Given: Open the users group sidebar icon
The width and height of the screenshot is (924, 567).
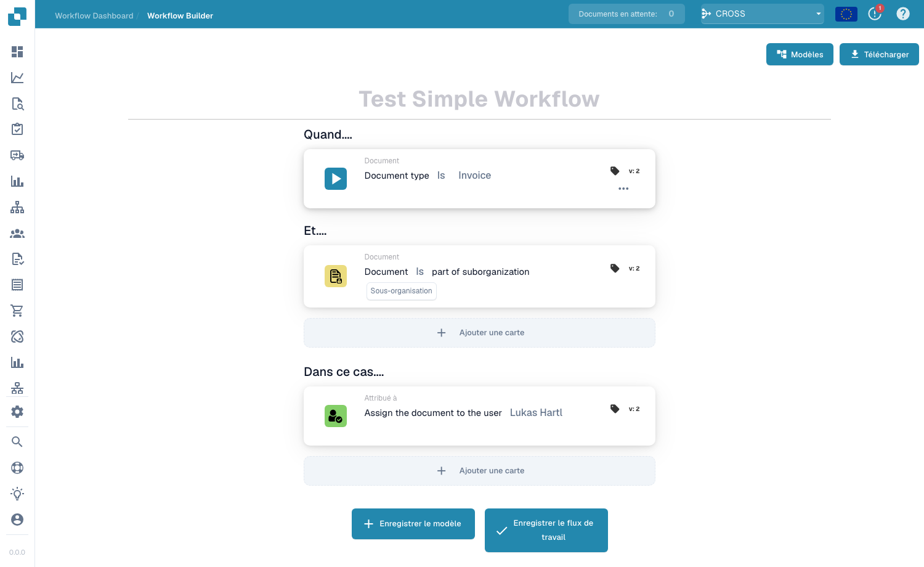Looking at the screenshot, I should tap(17, 233).
